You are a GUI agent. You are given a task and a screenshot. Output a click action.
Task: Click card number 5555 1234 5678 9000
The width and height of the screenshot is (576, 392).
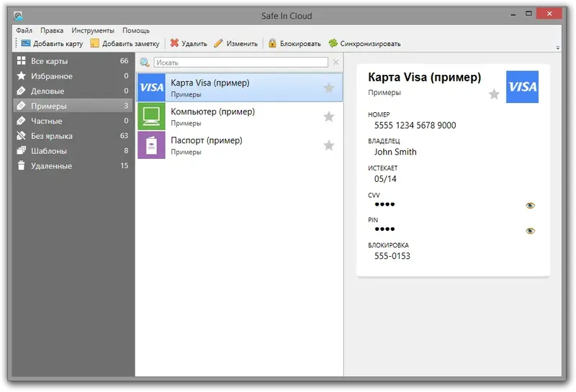[x=415, y=126]
